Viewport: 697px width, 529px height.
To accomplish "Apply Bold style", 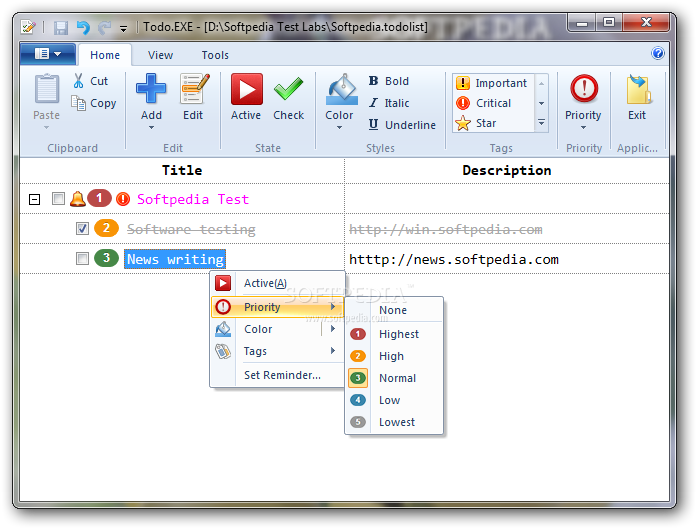I will (389, 81).
